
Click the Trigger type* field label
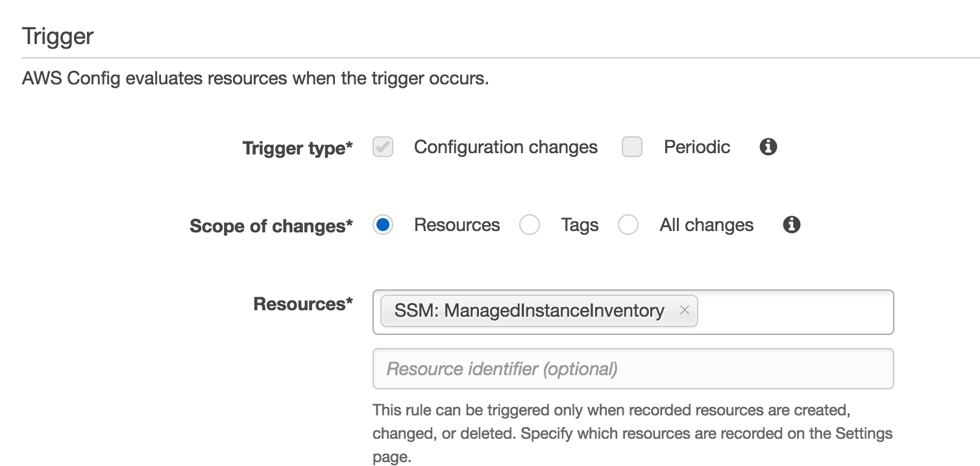[297, 149]
